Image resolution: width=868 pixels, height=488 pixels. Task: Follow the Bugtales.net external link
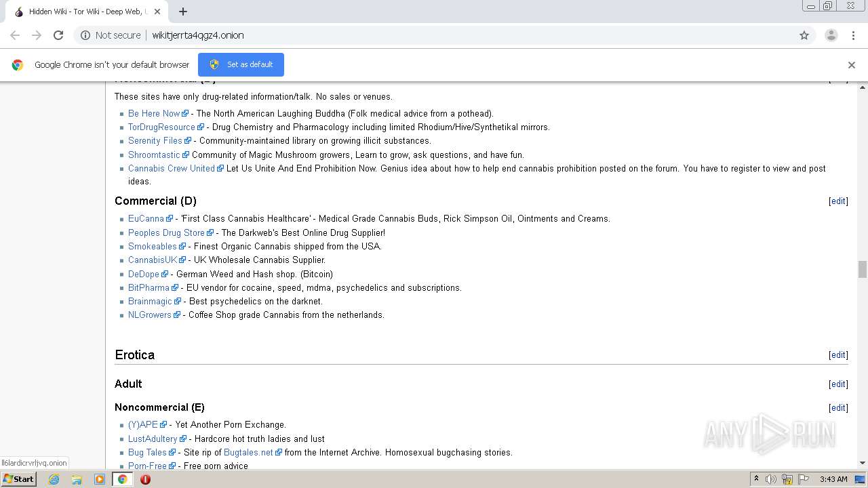[x=248, y=452]
